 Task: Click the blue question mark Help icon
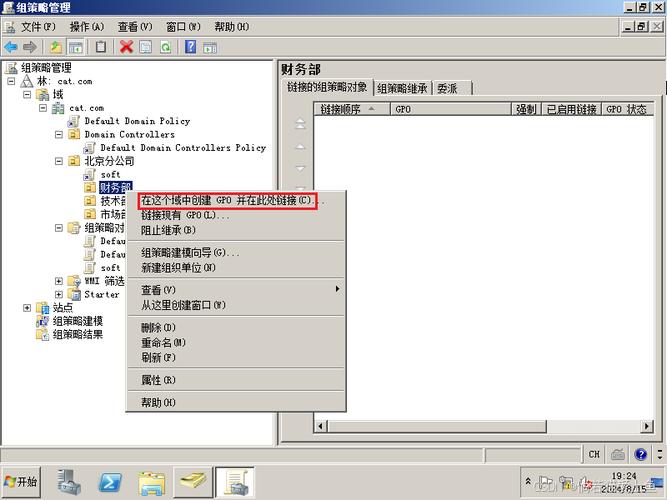tap(191, 47)
